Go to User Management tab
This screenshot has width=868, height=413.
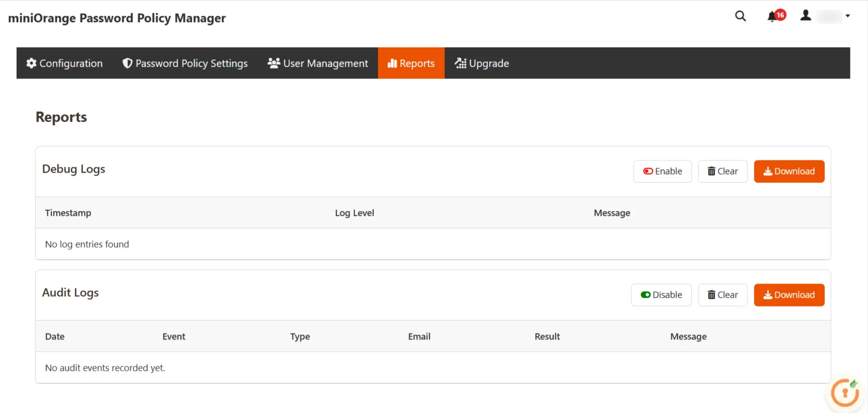pos(318,63)
